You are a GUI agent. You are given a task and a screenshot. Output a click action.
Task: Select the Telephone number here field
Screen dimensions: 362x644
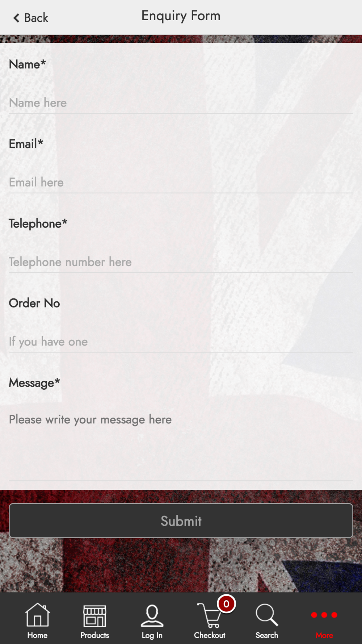pos(181,262)
